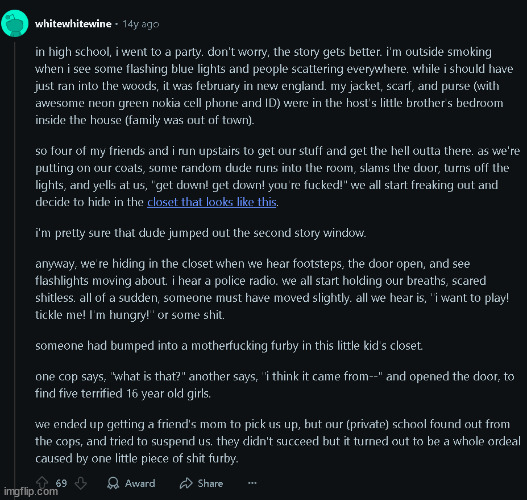
Task: Click the paragraph starting 'so four of my friends'
Action: (277, 176)
